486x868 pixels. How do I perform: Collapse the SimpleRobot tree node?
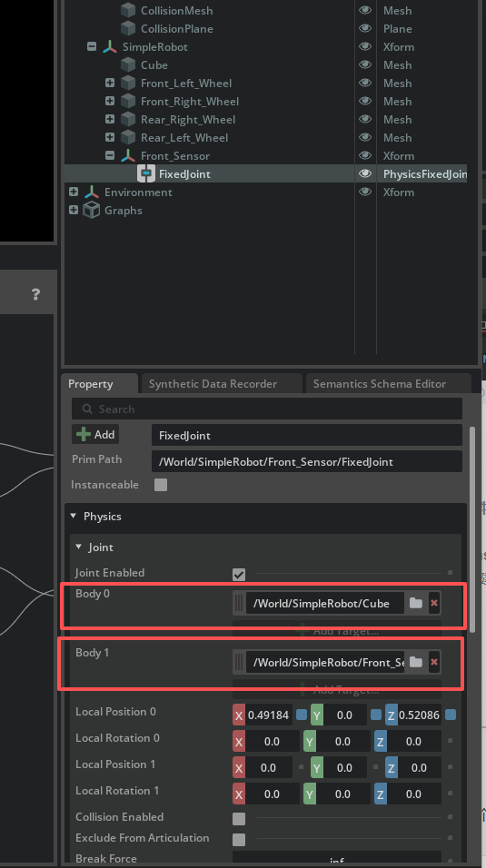(x=92, y=47)
